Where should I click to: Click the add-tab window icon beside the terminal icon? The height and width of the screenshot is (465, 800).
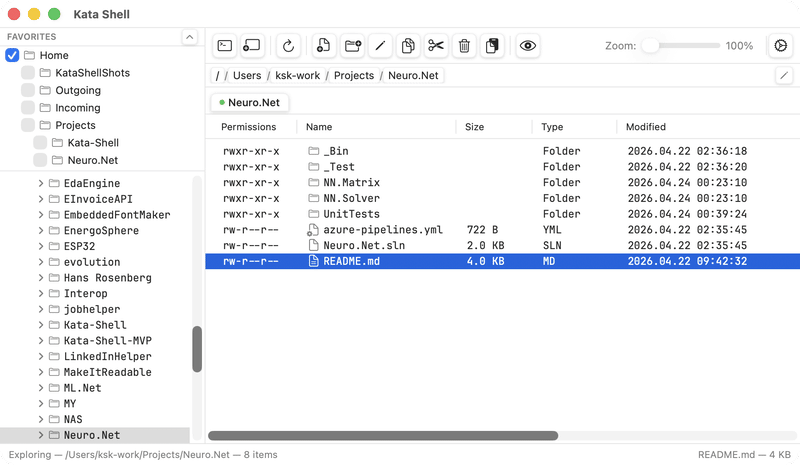tap(252, 46)
